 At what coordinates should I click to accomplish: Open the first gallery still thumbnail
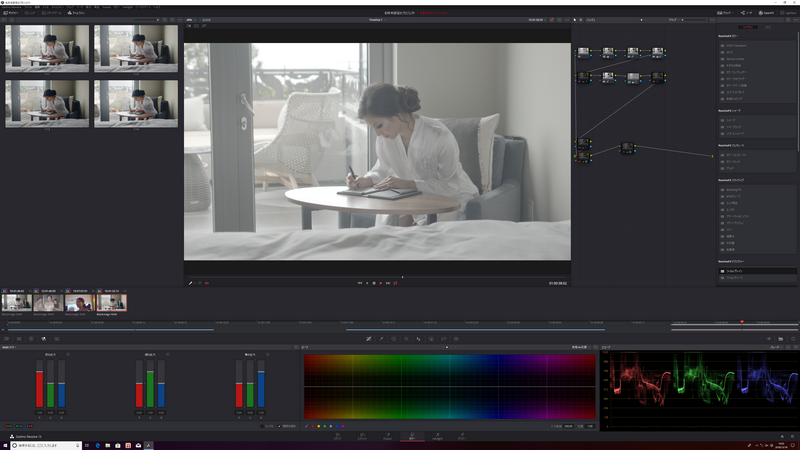47,48
